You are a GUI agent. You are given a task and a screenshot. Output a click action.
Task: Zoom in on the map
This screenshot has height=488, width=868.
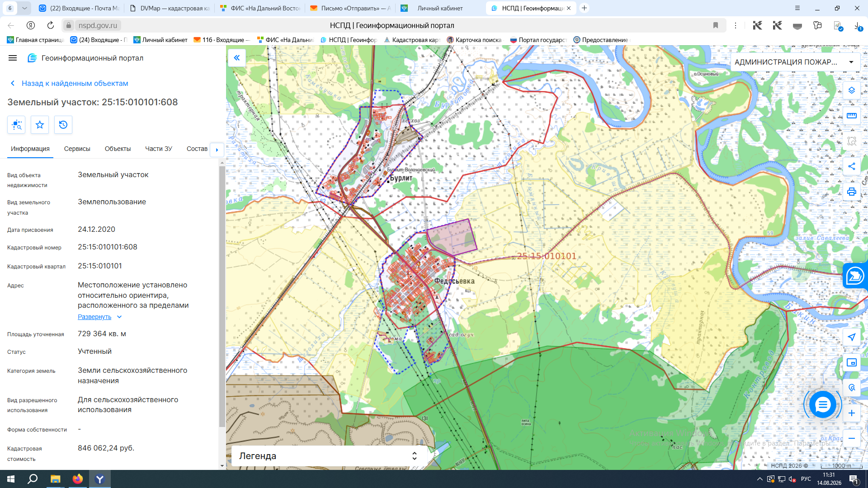[x=852, y=413]
